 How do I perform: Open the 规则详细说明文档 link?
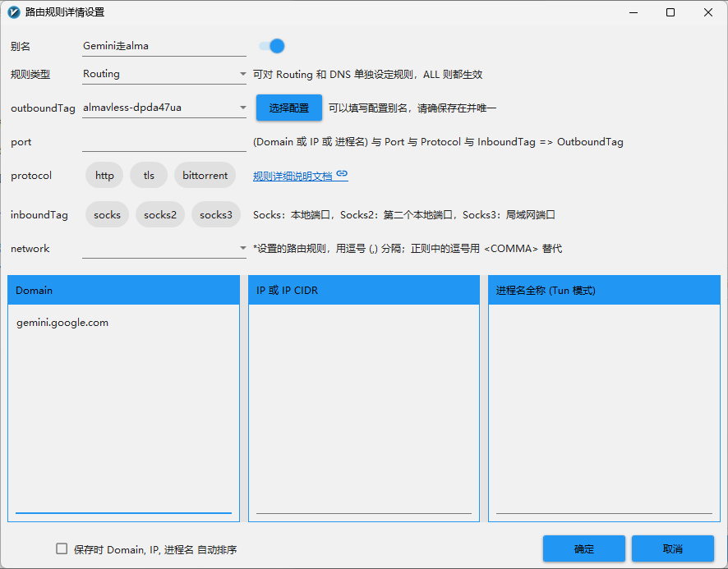point(293,176)
